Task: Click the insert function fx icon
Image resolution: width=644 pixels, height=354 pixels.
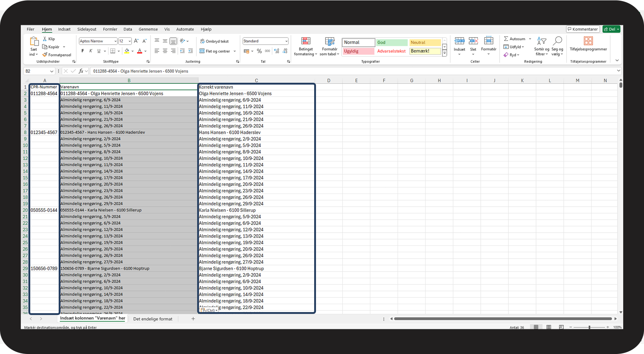Action: pos(81,71)
